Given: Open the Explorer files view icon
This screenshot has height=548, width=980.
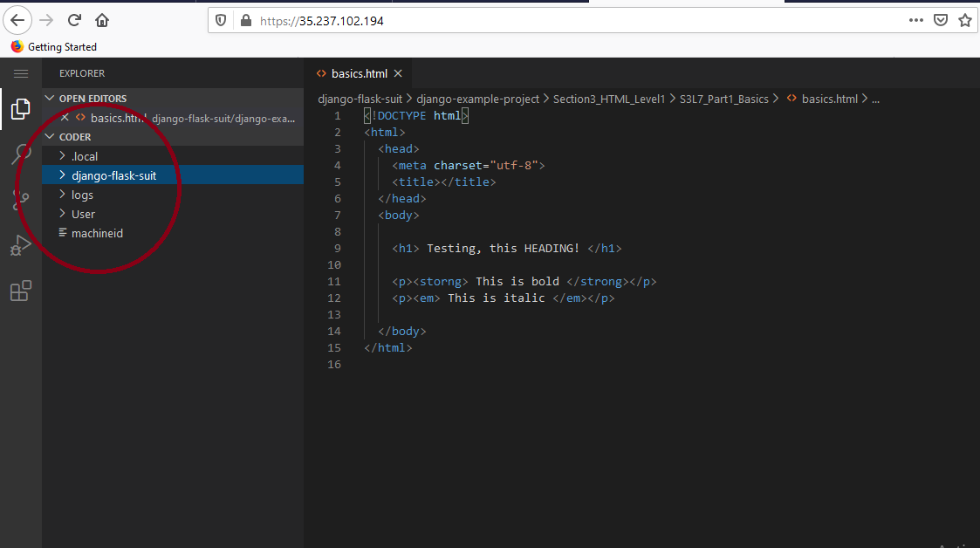Looking at the screenshot, I should tap(21, 109).
